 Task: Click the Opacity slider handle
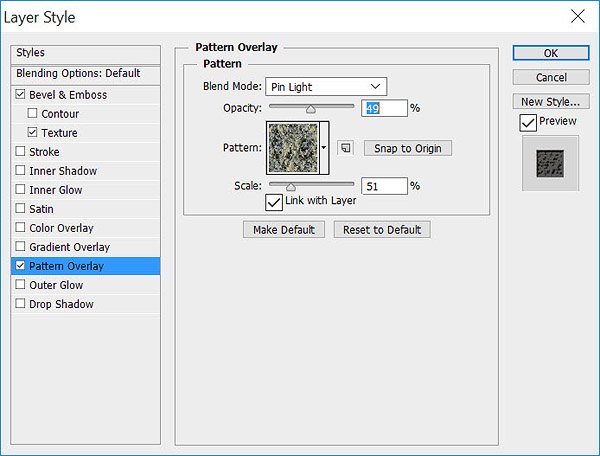[x=311, y=110]
